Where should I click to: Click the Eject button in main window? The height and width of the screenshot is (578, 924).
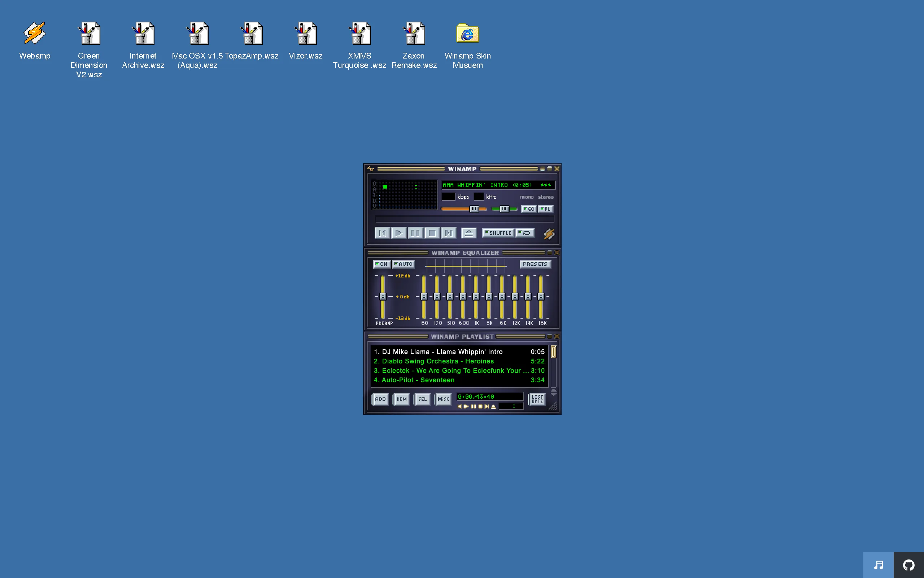[469, 233]
